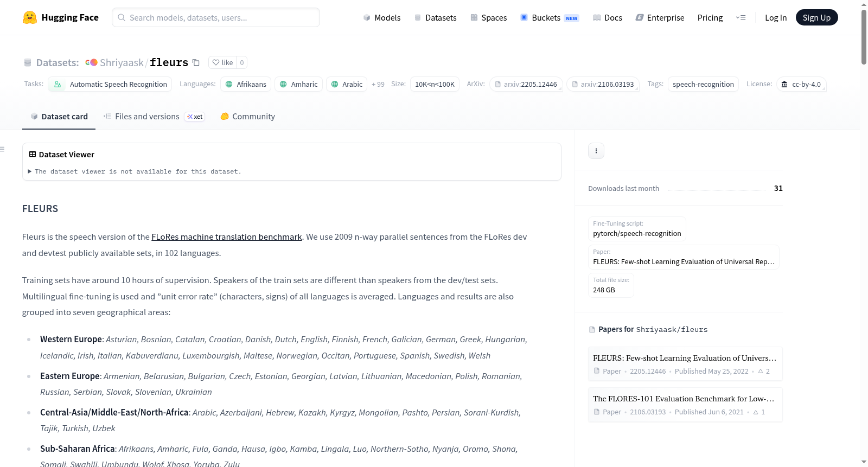Open the FLoRes machine translation benchmark link

pos(227,237)
